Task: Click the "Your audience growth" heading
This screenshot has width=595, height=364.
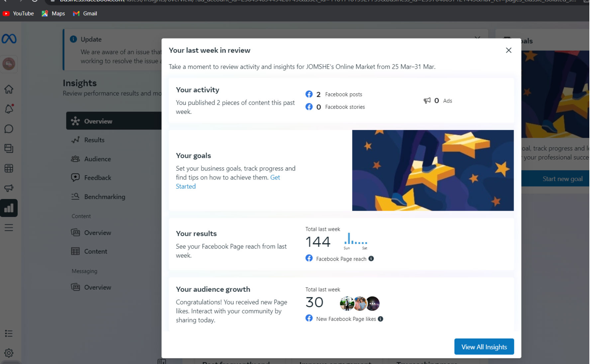Action: tap(213, 289)
